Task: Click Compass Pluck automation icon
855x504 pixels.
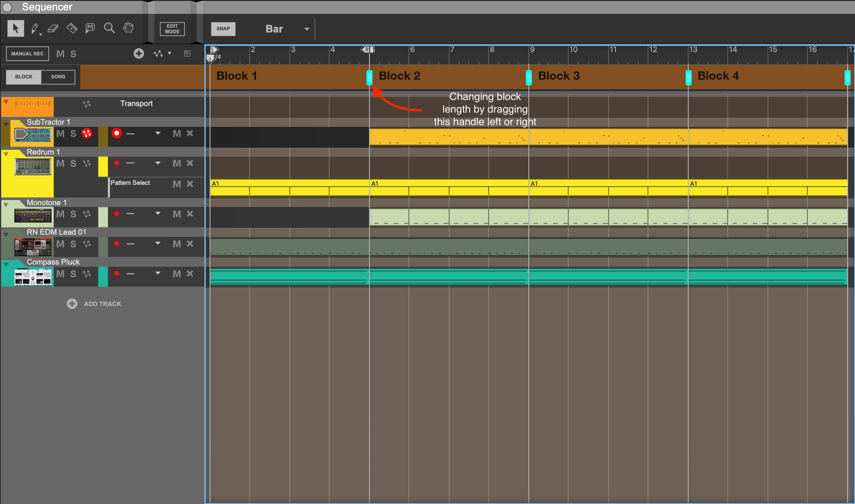Action: coord(87,274)
